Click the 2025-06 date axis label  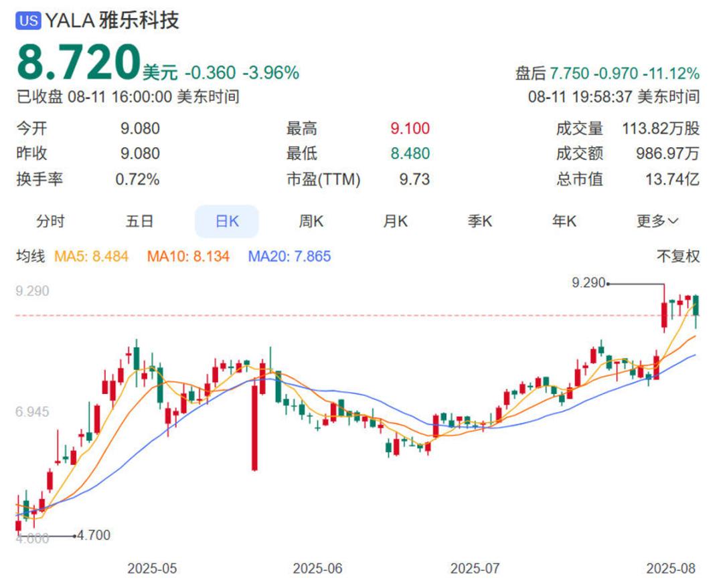coord(318,569)
